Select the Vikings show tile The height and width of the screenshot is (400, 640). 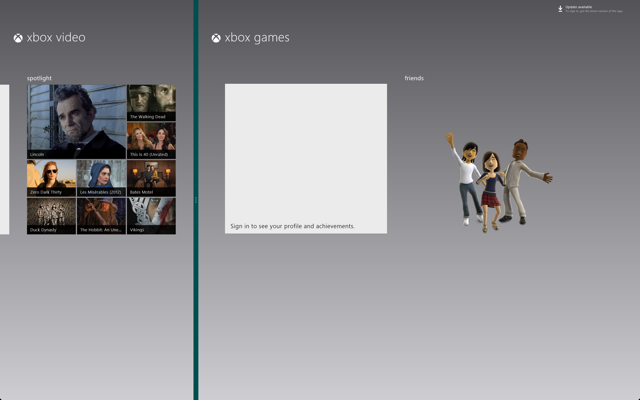tap(151, 216)
